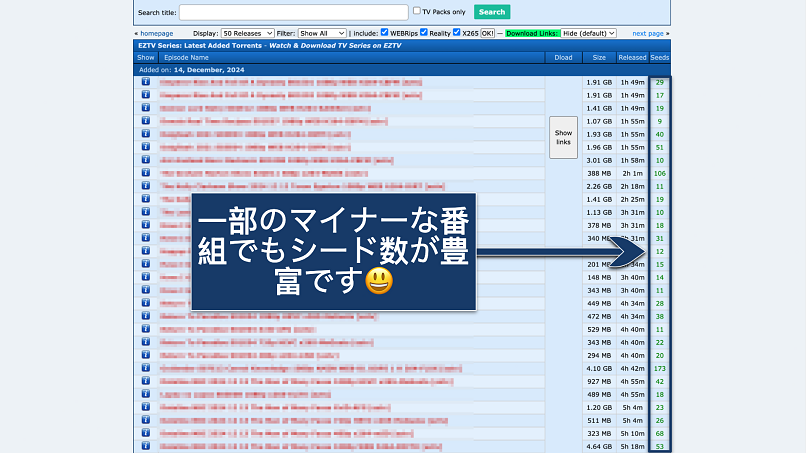Open info icon of the 378 MB row
The width and height of the screenshot is (806, 453).
tap(145, 225)
